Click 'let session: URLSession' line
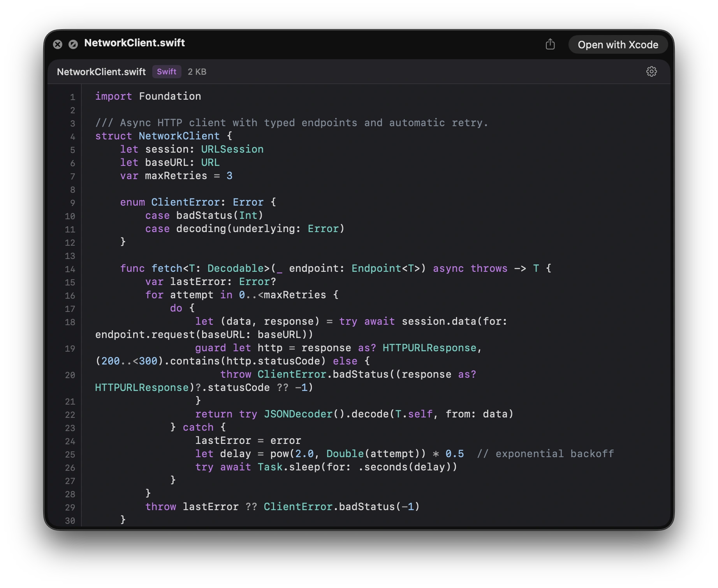Screen dimensions: 718x588 pos(192,149)
